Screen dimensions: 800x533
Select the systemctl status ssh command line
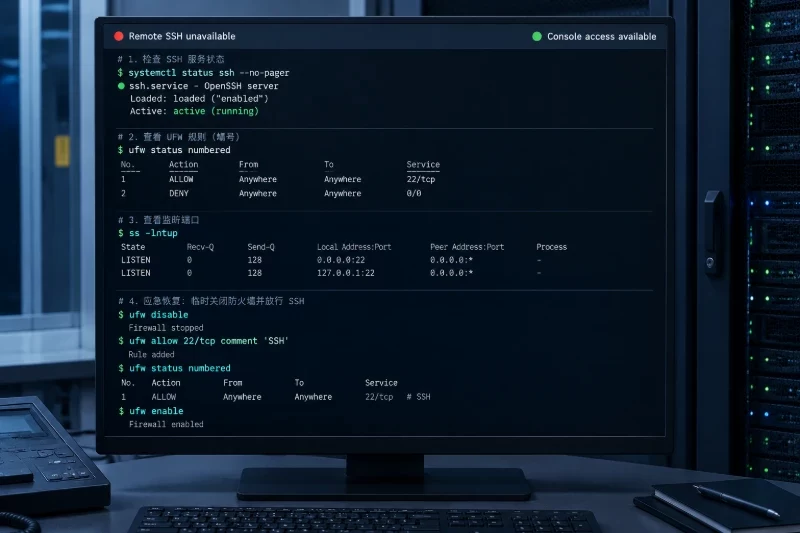[x=204, y=73]
